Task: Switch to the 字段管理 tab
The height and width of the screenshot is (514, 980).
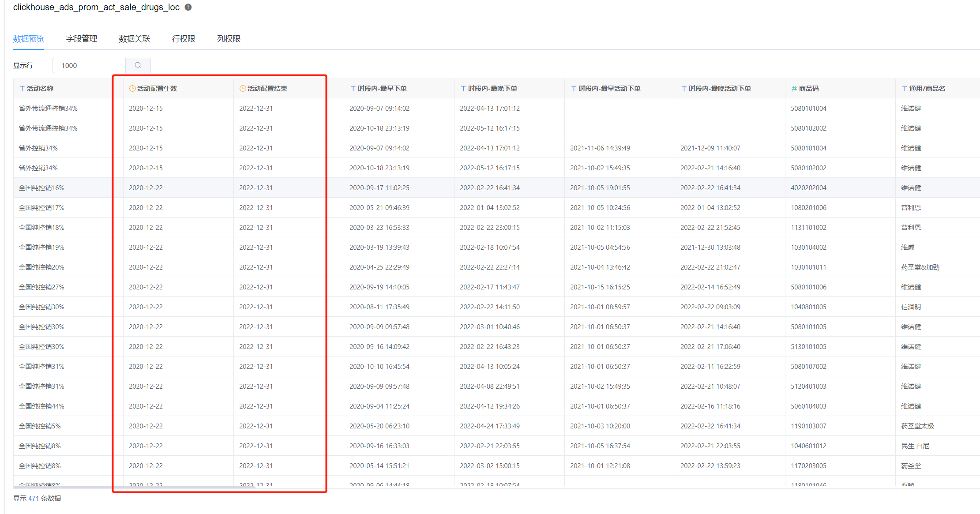Action: 81,38
